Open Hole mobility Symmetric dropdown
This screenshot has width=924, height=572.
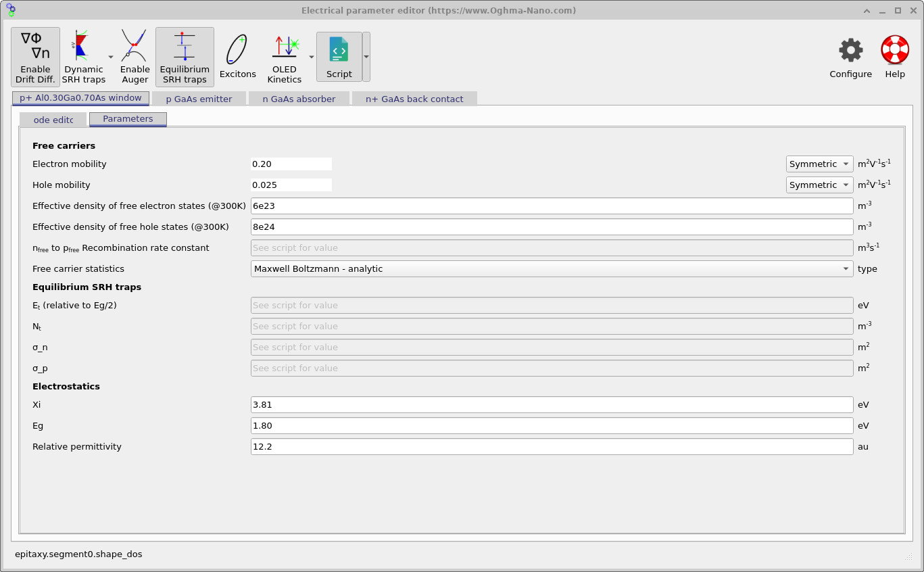coord(820,185)
